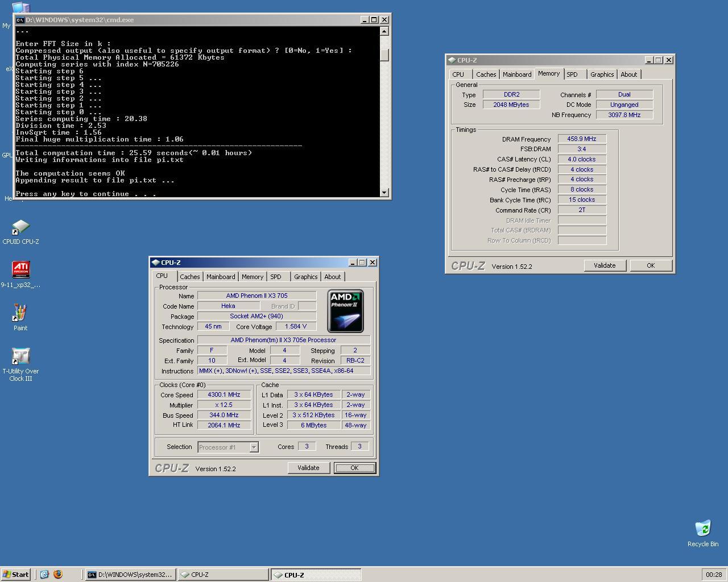728x582 pixels.
Task: Click the cmd window scrollbar thumb
Action: 384,55
